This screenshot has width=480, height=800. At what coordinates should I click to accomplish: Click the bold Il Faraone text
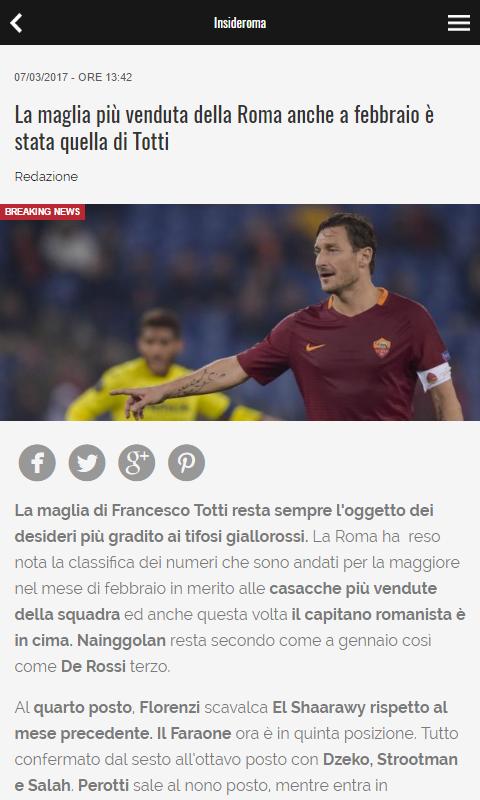coord(194,734)
